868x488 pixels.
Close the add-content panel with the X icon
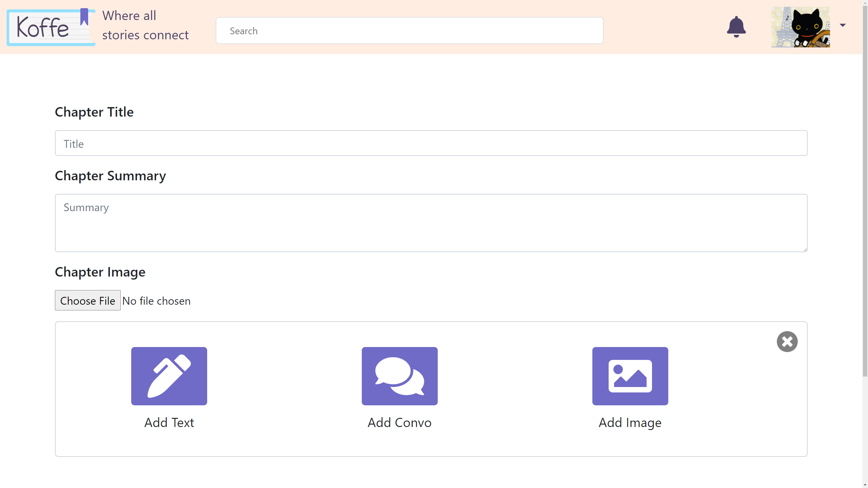coord(787,341)
